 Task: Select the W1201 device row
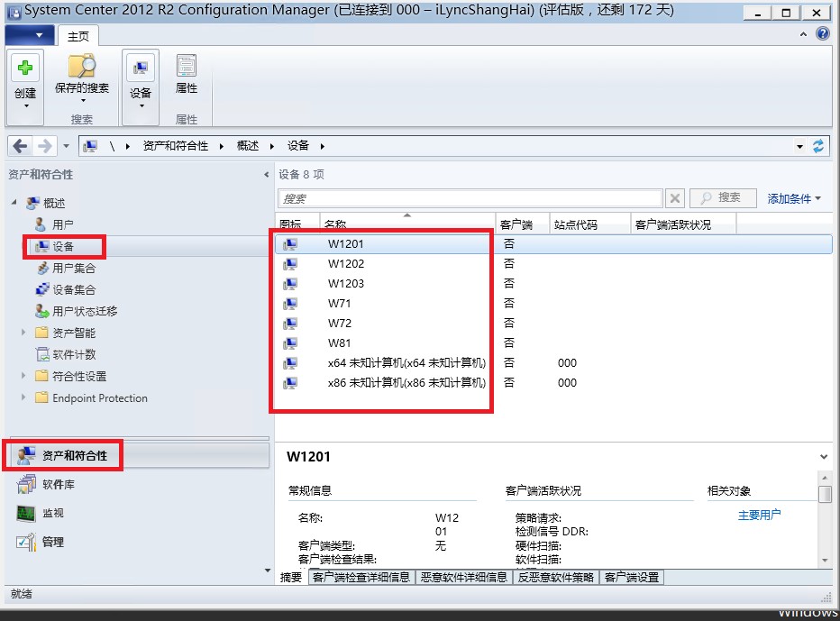(x=553, y=243)
